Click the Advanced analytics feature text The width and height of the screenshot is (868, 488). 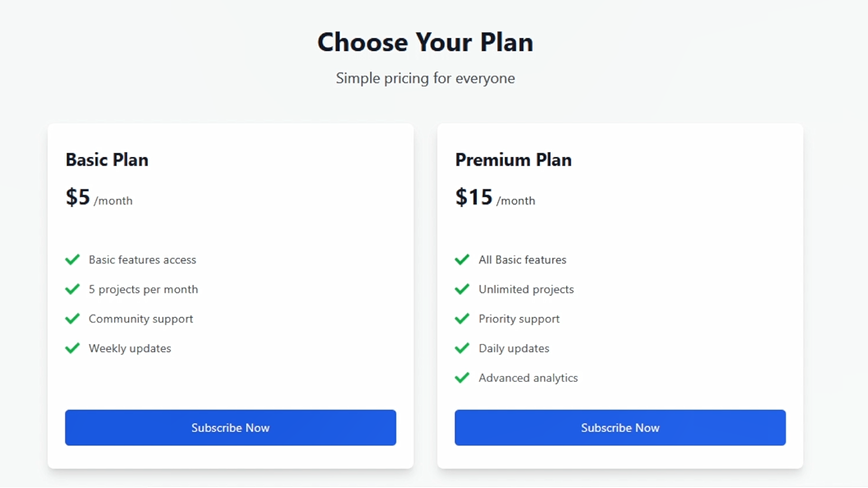(x=528, y=378)
